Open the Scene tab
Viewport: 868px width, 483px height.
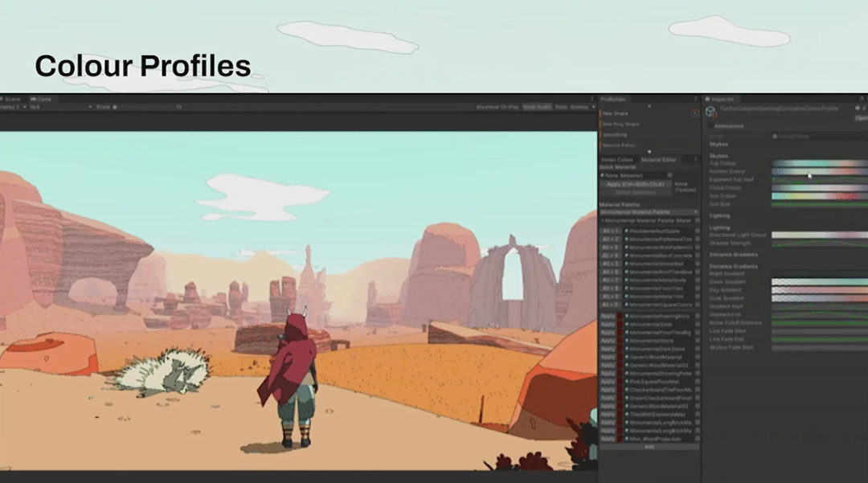[11, 99]
